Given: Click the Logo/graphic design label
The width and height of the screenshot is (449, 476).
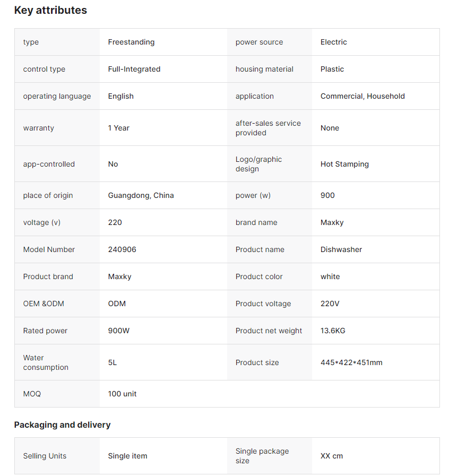Looking at the screenshot, I should [258, 164].
